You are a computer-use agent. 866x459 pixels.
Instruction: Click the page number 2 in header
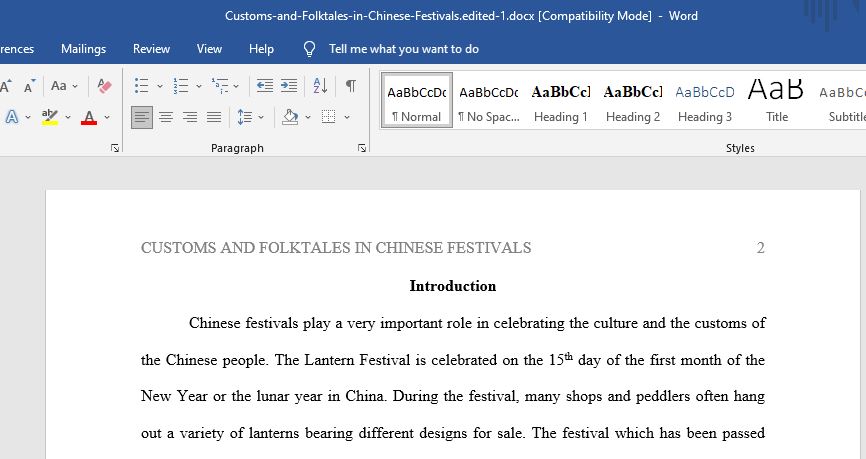(761, 247)
